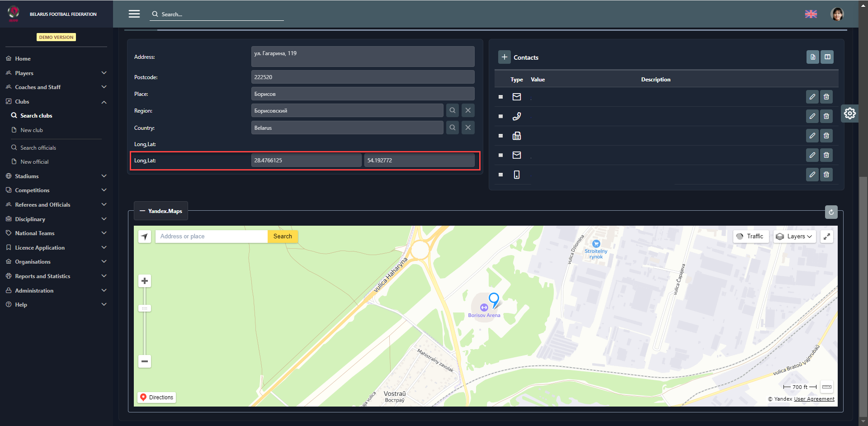The image size is (868, 426).
Task: Expand the map to fullscreen
Action: coord(826,237)
